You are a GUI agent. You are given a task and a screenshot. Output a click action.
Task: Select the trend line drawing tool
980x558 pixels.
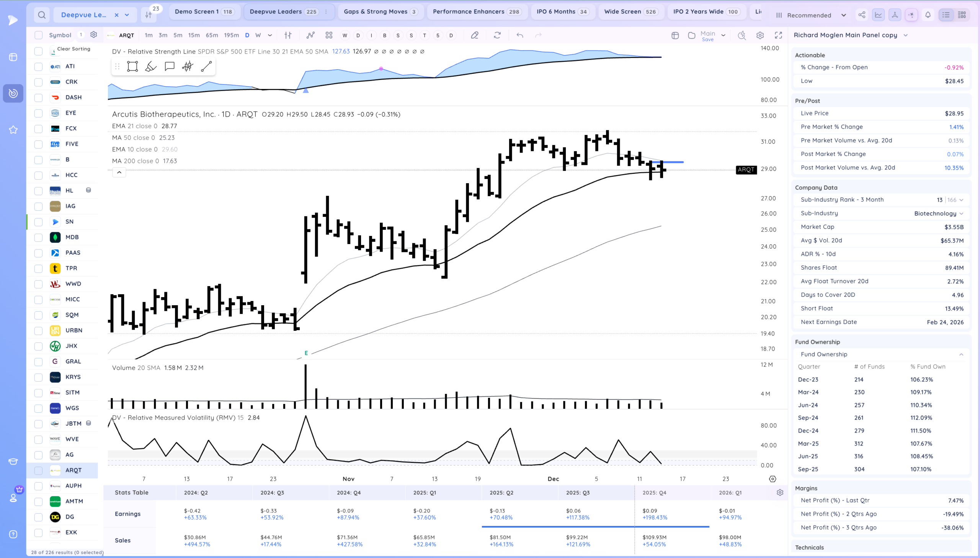click(x=206, y=67)
